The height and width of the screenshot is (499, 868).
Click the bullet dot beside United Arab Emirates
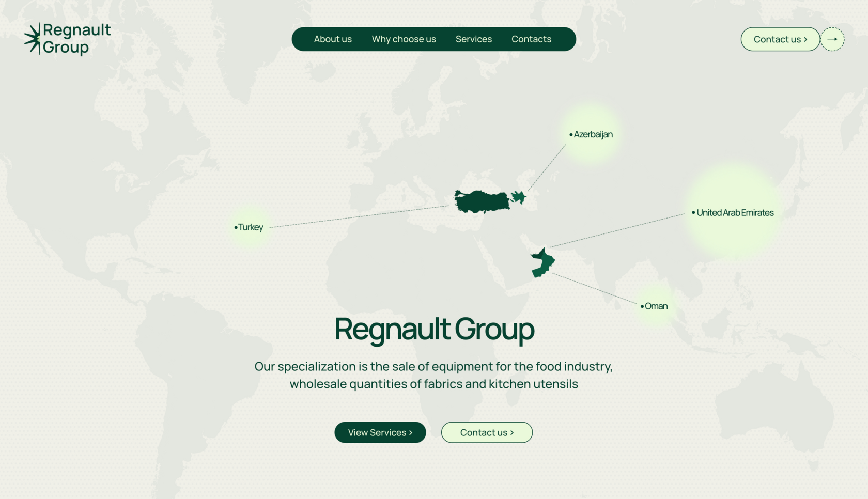693,212
